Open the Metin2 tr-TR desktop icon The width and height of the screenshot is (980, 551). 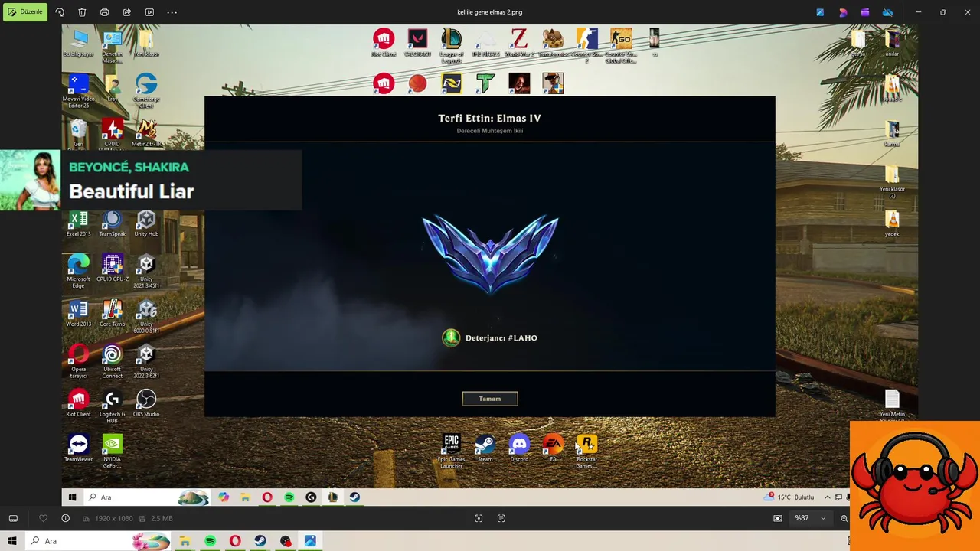point(146,133)
